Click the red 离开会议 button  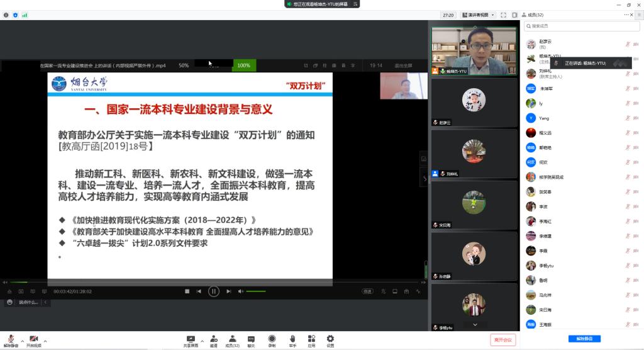[503, 339]
